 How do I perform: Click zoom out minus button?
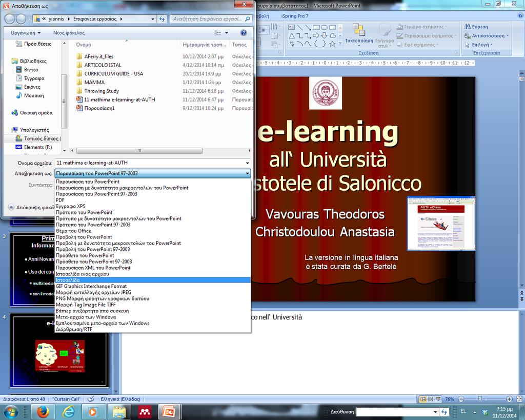tap(461, 399)
